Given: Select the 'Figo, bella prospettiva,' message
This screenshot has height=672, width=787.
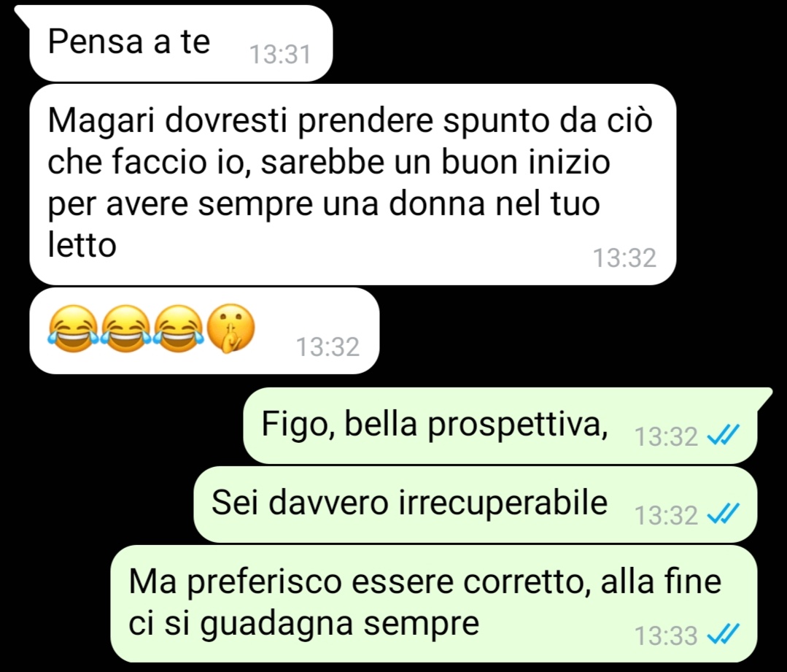Looking at the screenshot, I should point(500,425).
